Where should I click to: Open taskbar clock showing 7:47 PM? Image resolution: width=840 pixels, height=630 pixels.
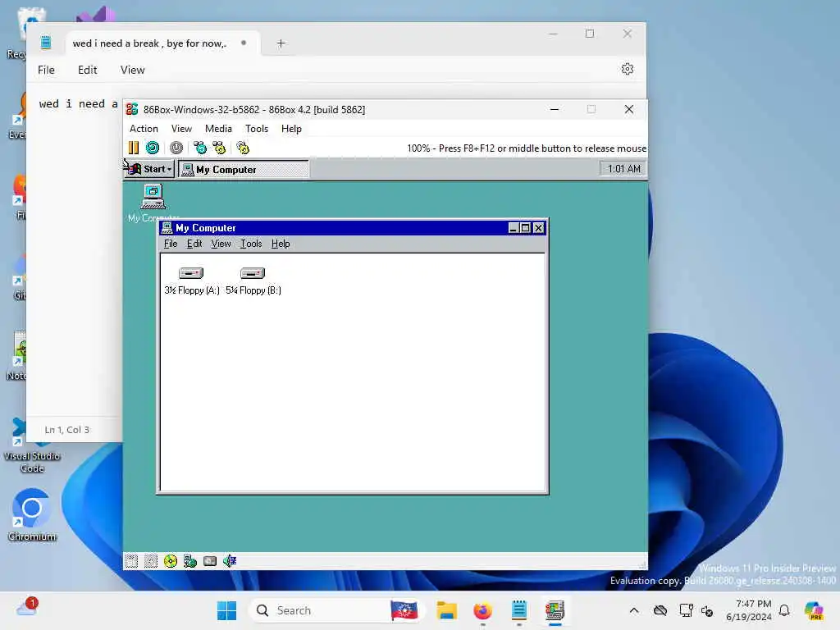pos(748,610)
